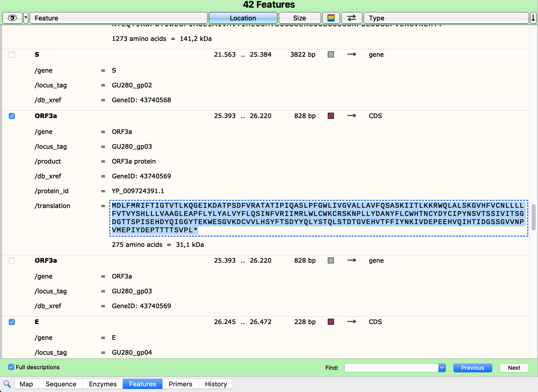
Task: Click the magnifying glass search icon
Action: [x=7, y=384]
